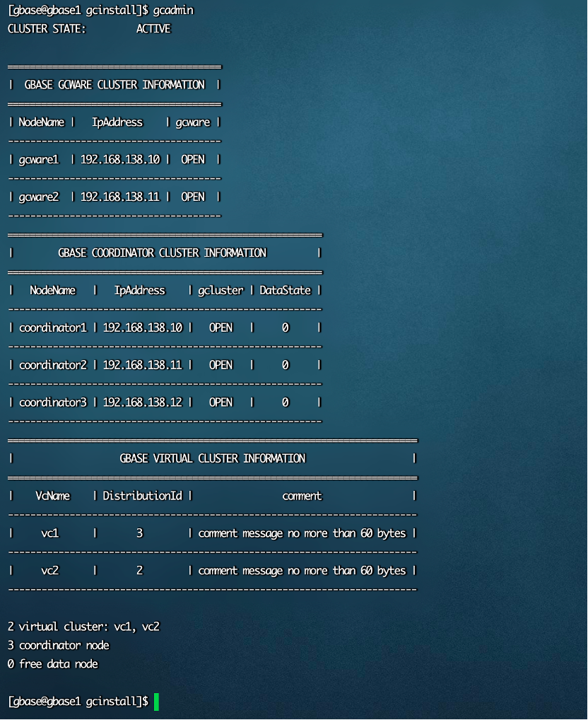Select GBASE VIRTUAL CLUSTER INFORMATION heading
Viewport: 588px width, 720px height.
pyautogui.click(x=212, y=459)
